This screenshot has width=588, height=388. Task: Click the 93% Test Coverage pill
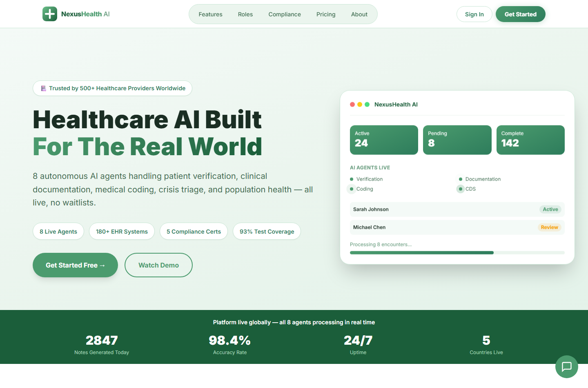point(267,232)
